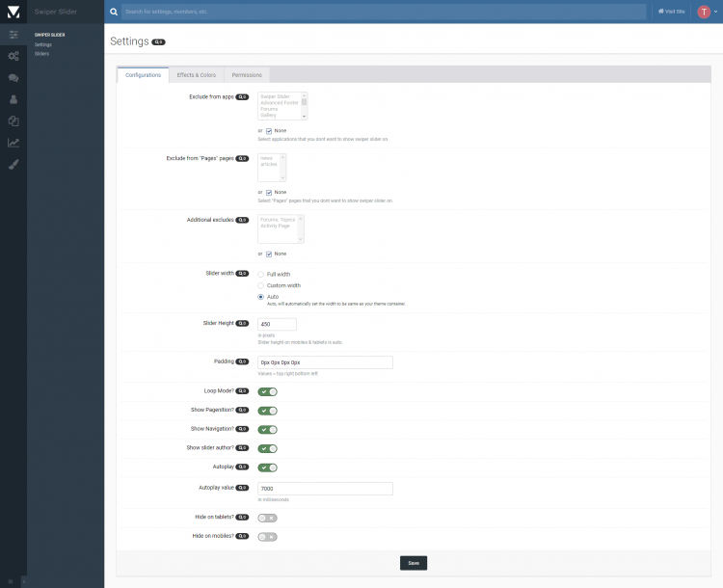Open the Visit Site link

pyautogui.click(x=672, y=12)
